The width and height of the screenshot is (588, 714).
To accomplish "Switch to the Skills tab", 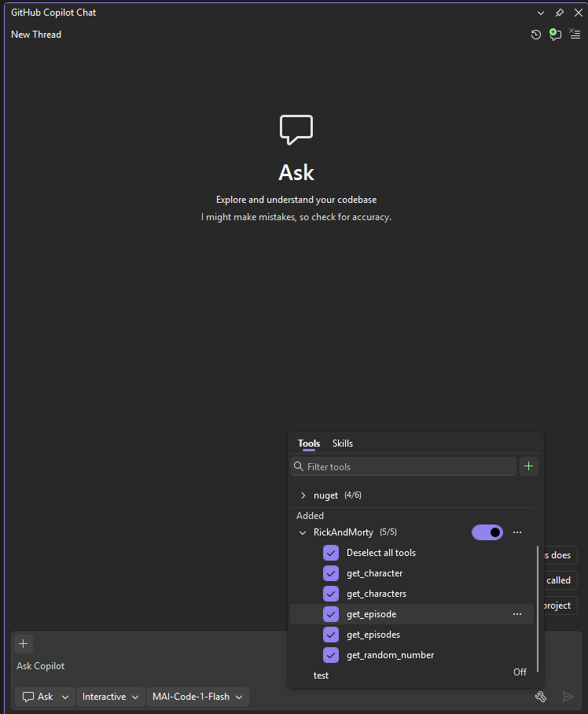I will [342, 443].
